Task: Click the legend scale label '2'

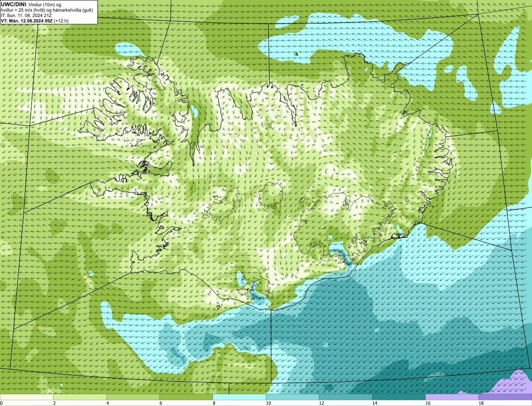Action: (x=54, y=403)
